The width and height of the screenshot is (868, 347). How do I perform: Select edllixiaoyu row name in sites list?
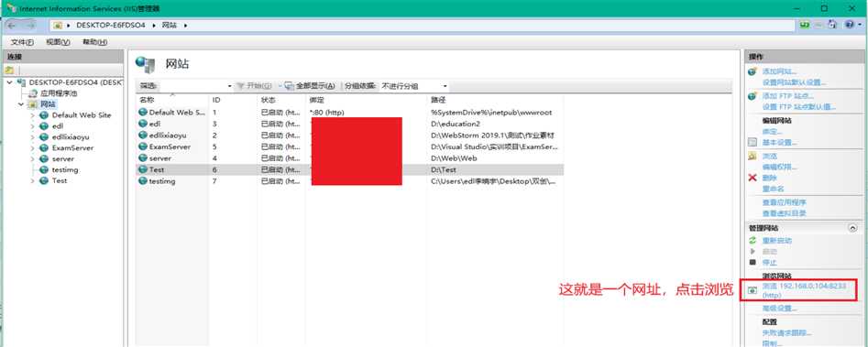coord(168,136)
